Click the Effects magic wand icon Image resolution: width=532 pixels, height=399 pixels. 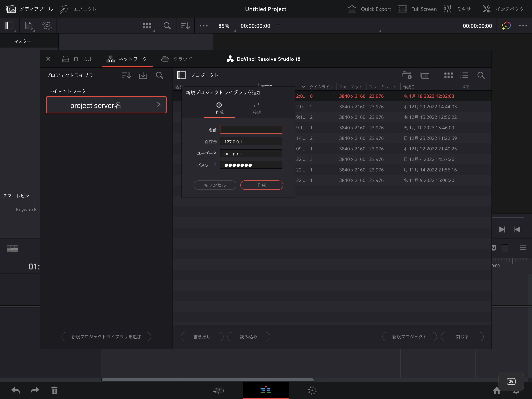coord(64,9)
